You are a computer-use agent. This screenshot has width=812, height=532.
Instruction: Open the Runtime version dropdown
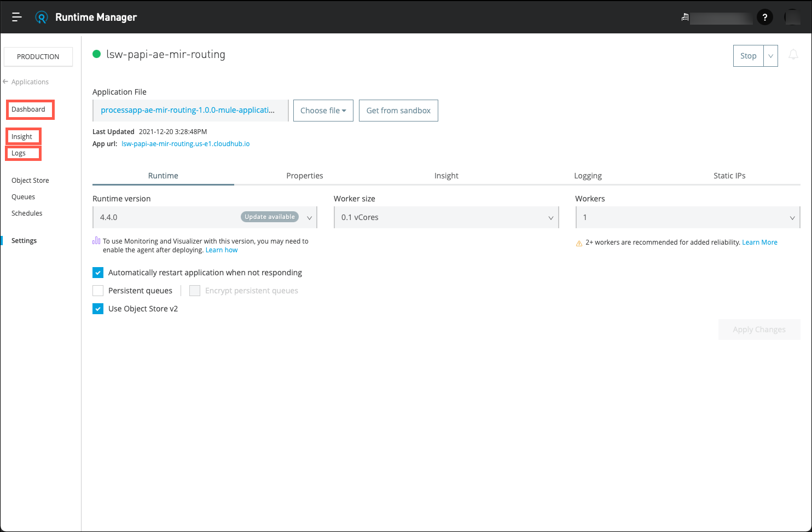(x=205, y=217)
